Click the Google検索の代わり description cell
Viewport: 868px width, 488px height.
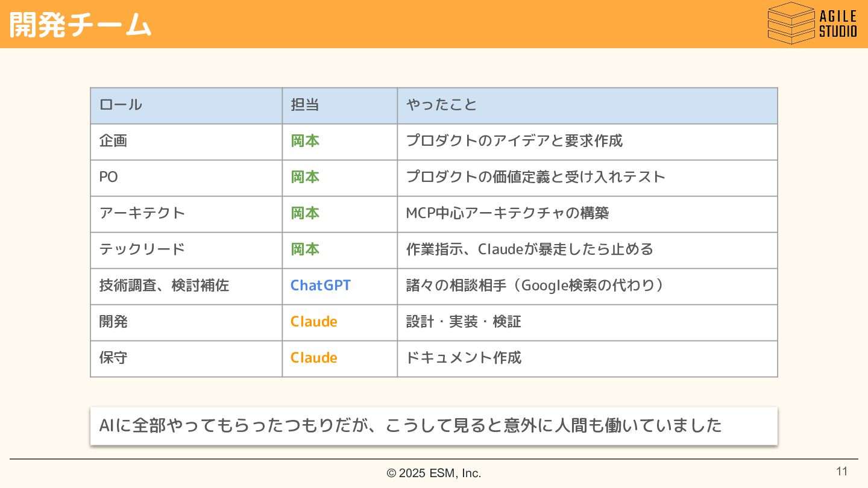click(x=535, y=286)
